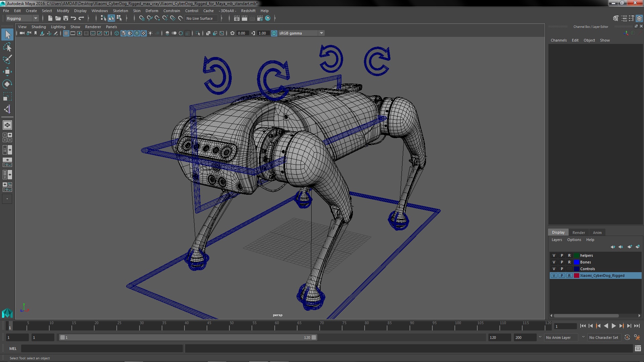The image size is (644, 362).
Task: Open the Skeleton menu
Action: pos(120,11)
